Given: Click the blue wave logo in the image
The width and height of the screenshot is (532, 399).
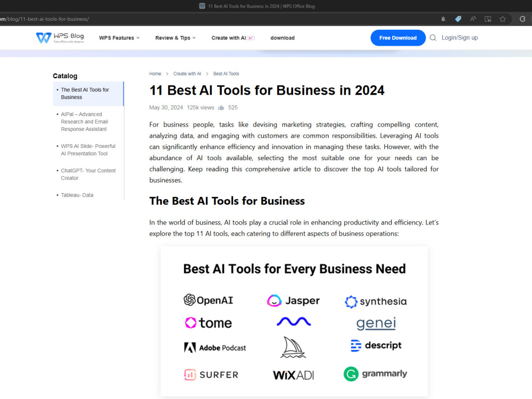Looking at the screenshot, I should point(294,321).
